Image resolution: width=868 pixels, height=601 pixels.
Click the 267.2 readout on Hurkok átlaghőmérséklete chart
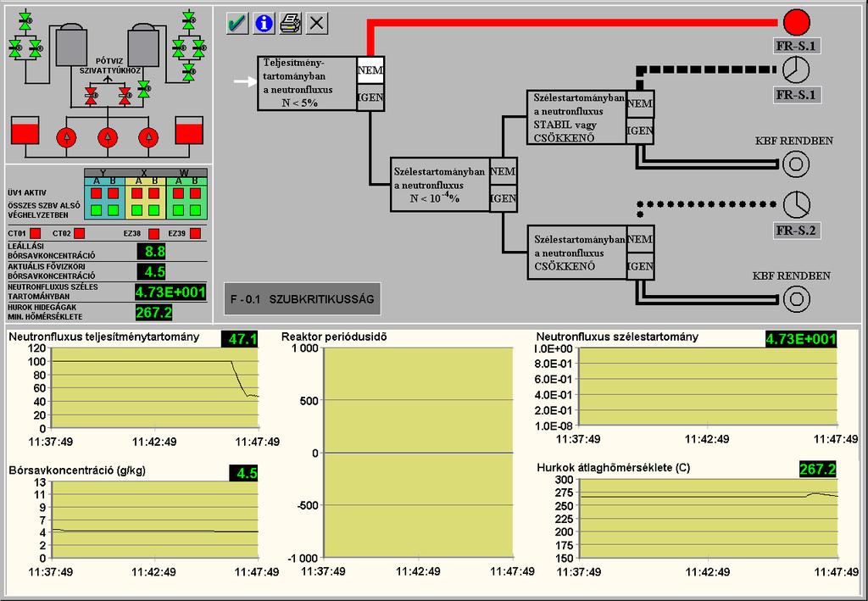click(818, 470)
